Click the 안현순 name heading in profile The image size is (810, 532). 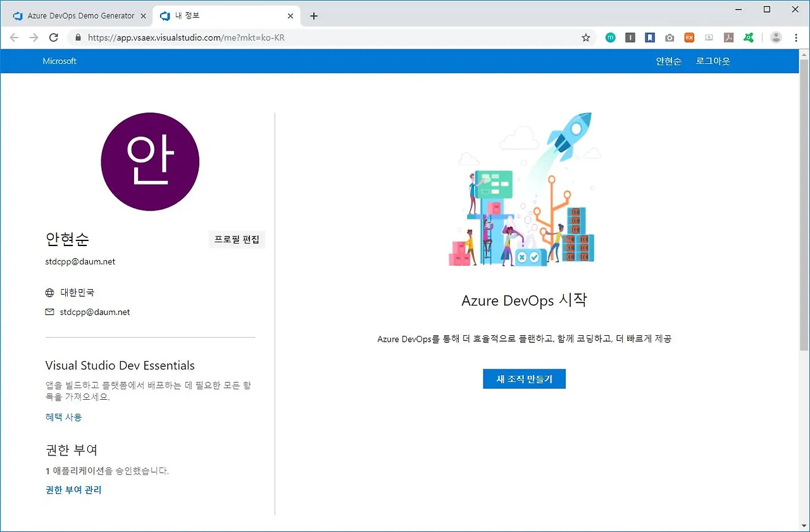click(68, 238)
